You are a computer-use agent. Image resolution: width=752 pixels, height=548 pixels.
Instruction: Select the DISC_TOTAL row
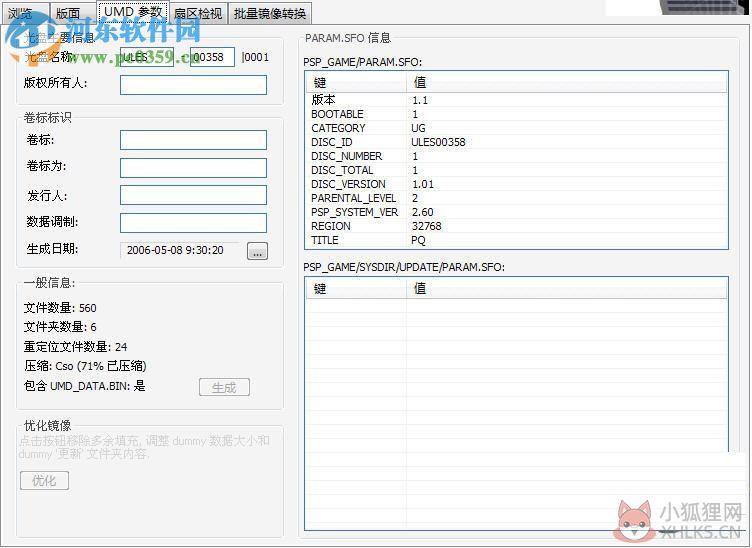pyautogui.click(x=517, y=170)
